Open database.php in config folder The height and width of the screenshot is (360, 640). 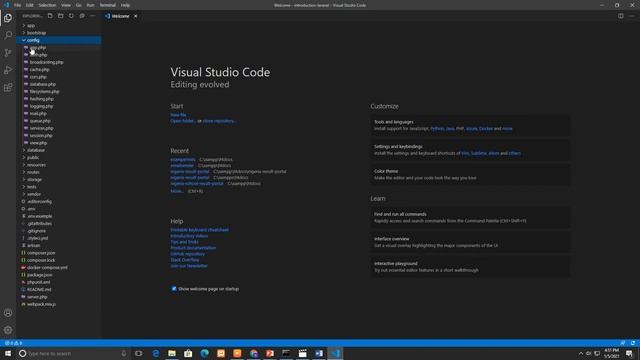(x=42, y=84)
